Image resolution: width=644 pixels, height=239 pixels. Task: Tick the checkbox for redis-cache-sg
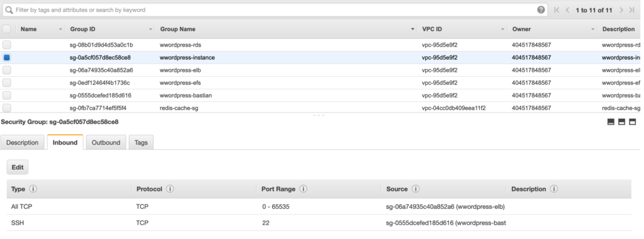pos(7,108)
